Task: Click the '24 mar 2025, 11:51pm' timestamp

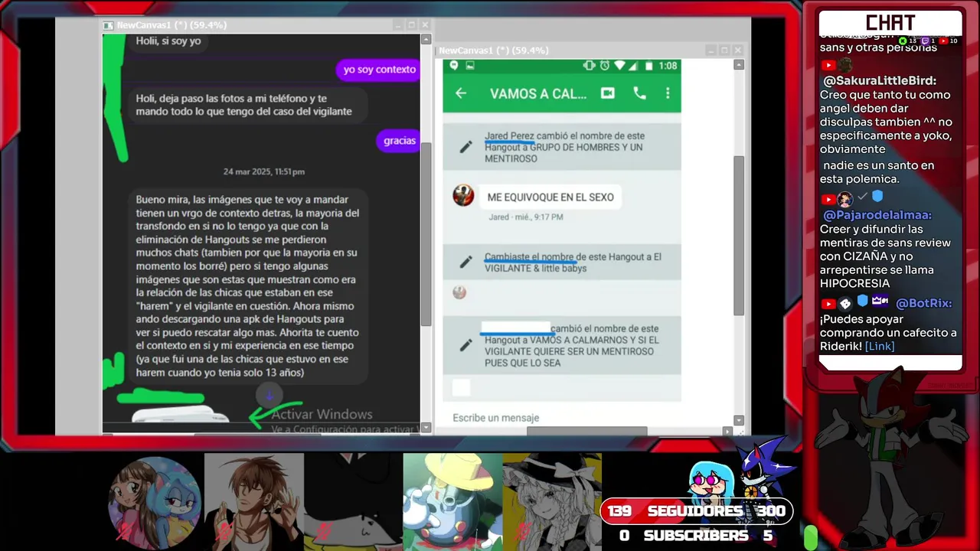Action: coord(264,171)
